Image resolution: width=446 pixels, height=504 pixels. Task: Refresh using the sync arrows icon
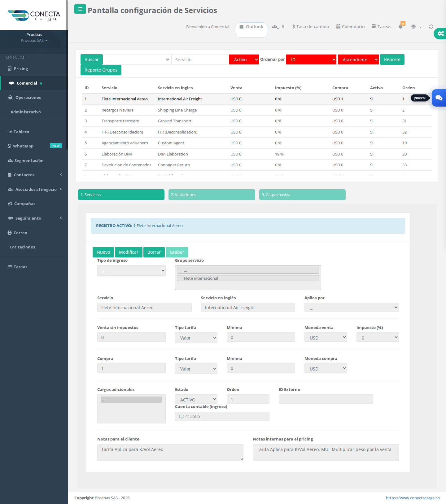pos(431,27)
